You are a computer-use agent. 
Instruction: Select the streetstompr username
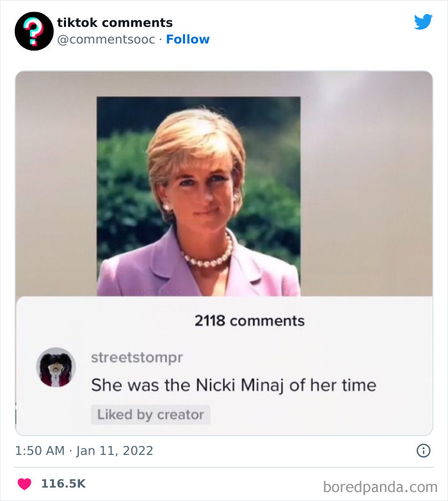pos(137,357)
